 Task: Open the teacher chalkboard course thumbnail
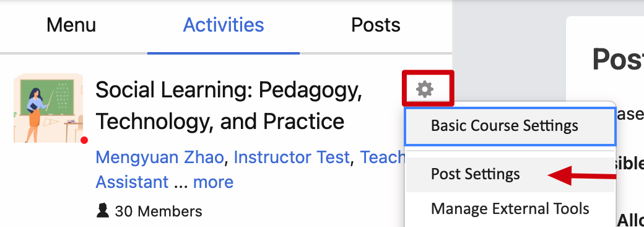tap(48, 108)
